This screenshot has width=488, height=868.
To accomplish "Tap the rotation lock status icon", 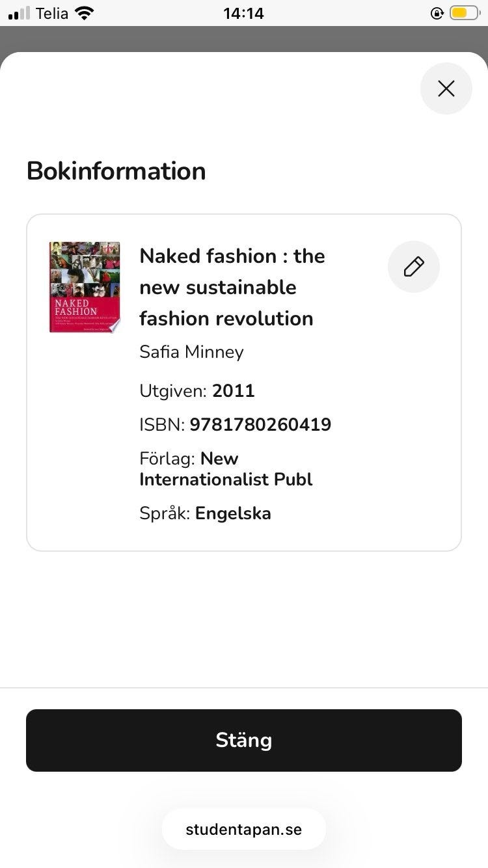I will [x=437, y=13].
